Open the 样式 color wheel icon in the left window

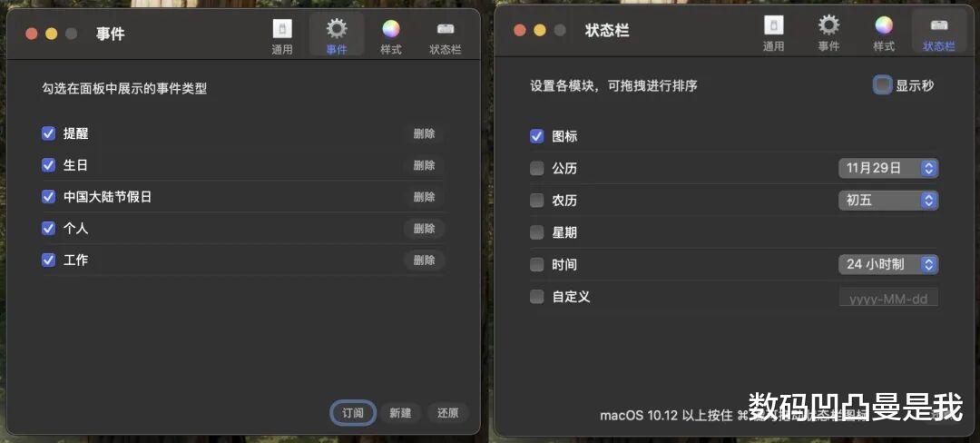tap(390, 36)
